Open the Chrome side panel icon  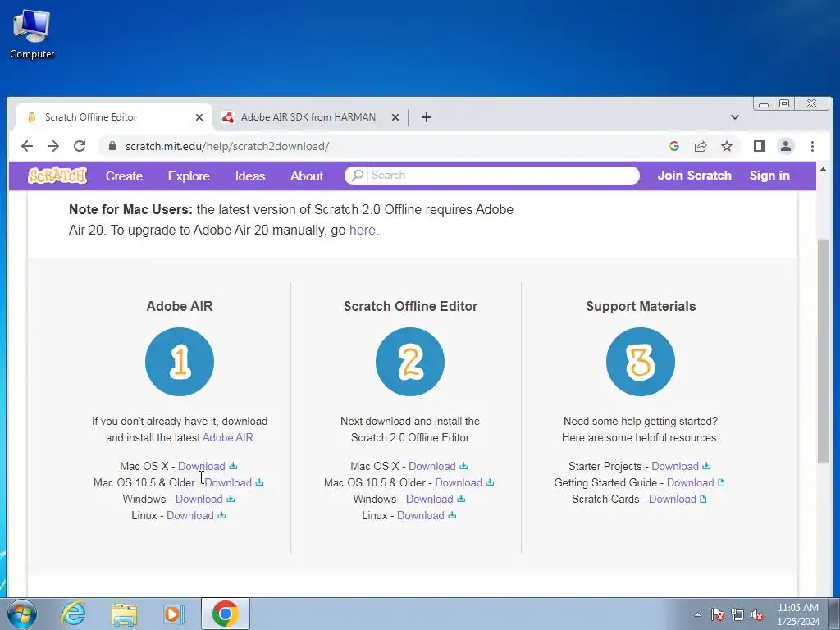[x=759, y=146]
